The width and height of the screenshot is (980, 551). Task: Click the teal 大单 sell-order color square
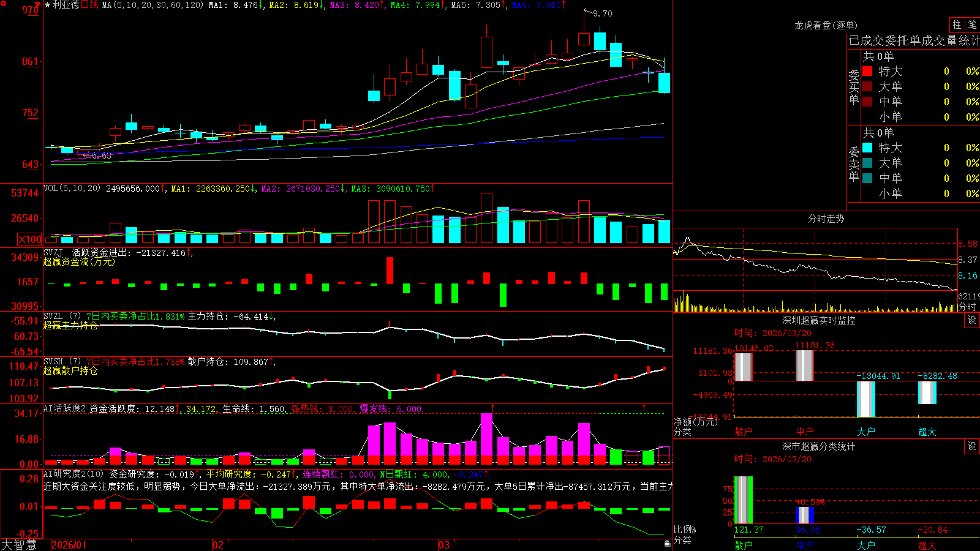(x=867, y=163)
